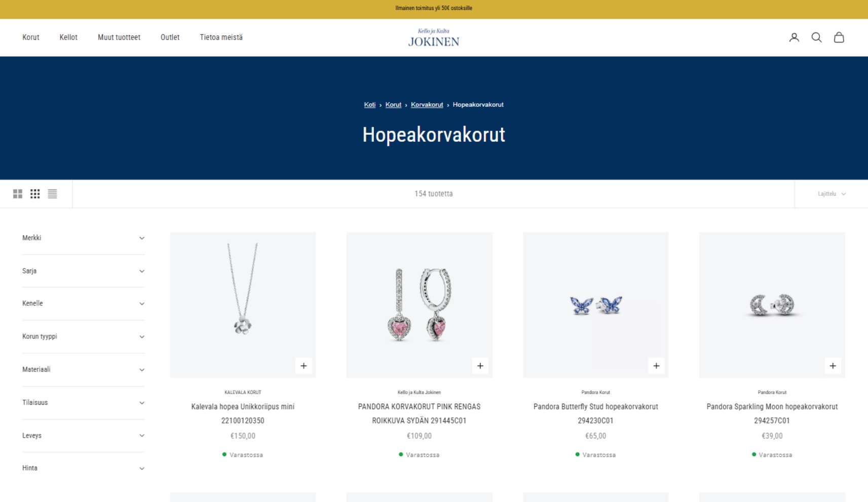
Task: Quick-add Pandora Butterfly Stud with plus icon
Action: point(656,366)
